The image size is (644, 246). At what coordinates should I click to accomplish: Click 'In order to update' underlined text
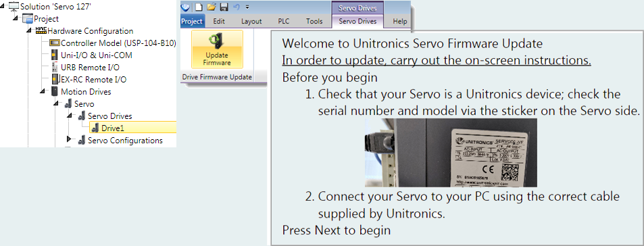click(437, 60)
